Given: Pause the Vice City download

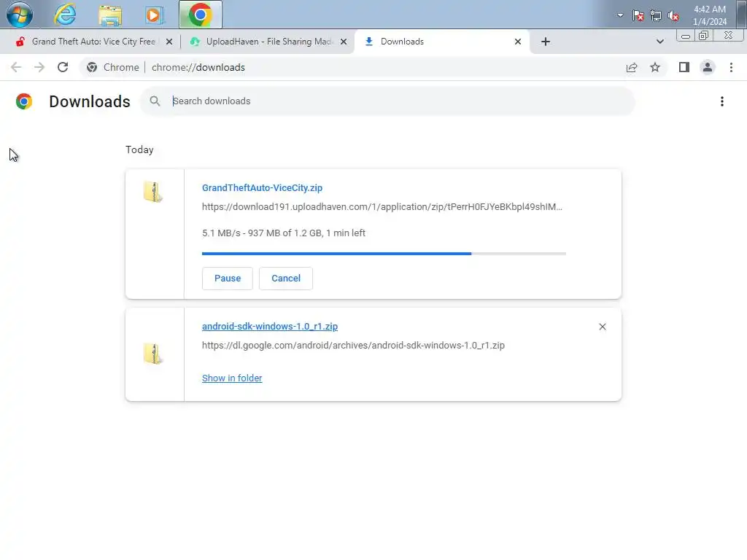Looking at the screenshot, I should point(228,278).
